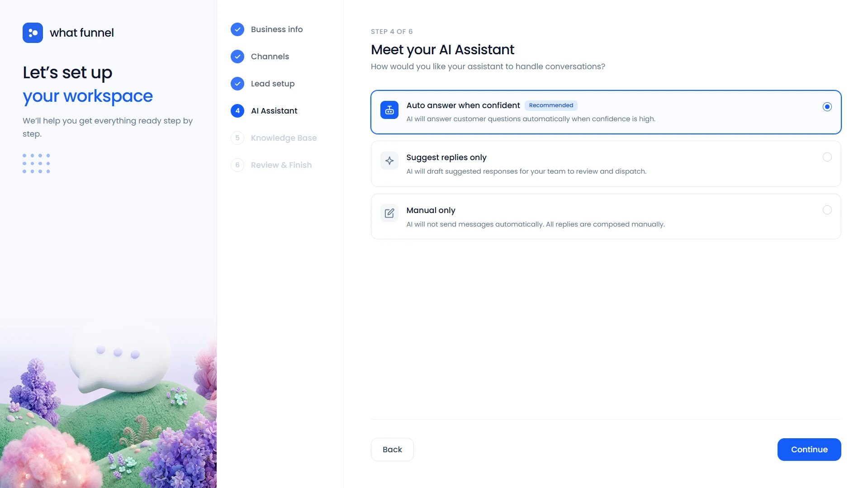Click text about AI drafting suggested responses
The height and width of the screenshot is (488, 868).
click(x=526, y=171)
